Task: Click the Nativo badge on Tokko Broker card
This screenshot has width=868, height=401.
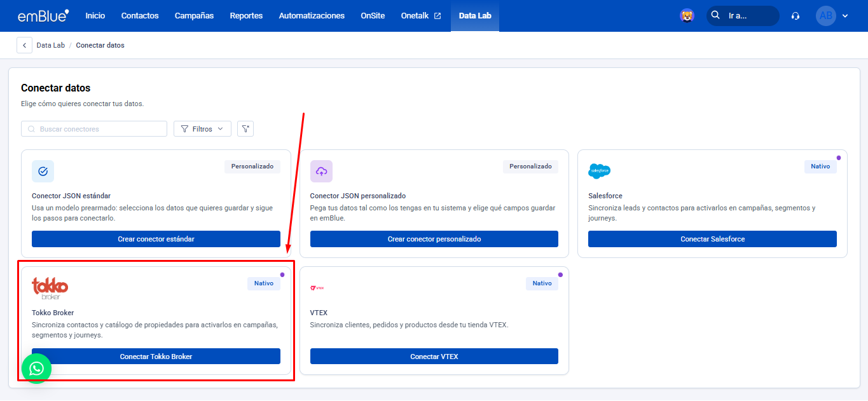Action: pyautogui.click(x=264, y=283)
